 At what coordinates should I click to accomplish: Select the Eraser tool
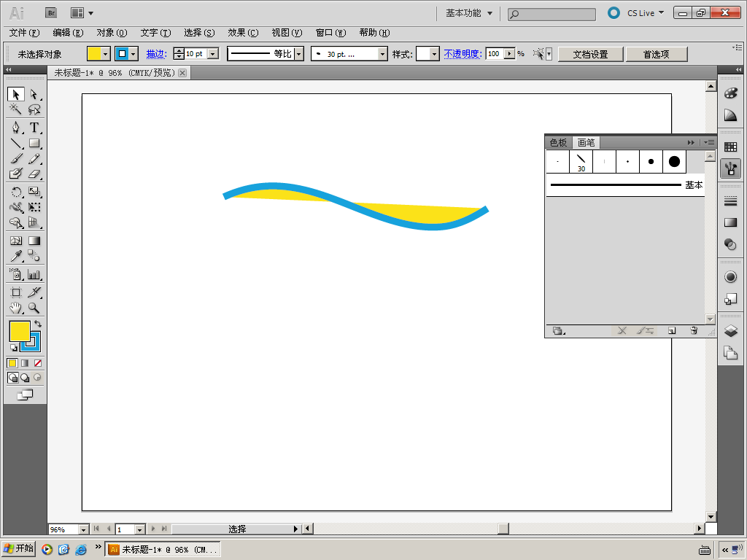(34, 174)
